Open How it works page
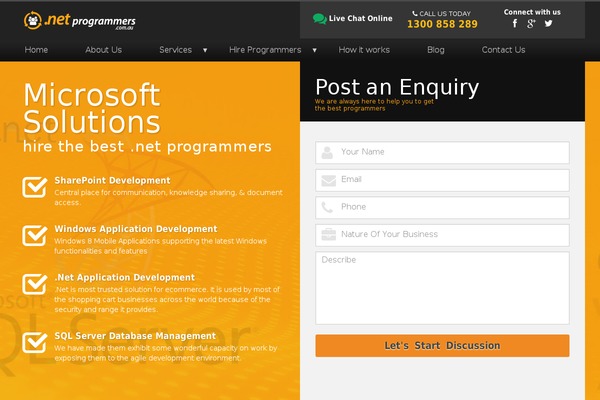The width and height of the screenshot is (600, 400). point(364,50)
